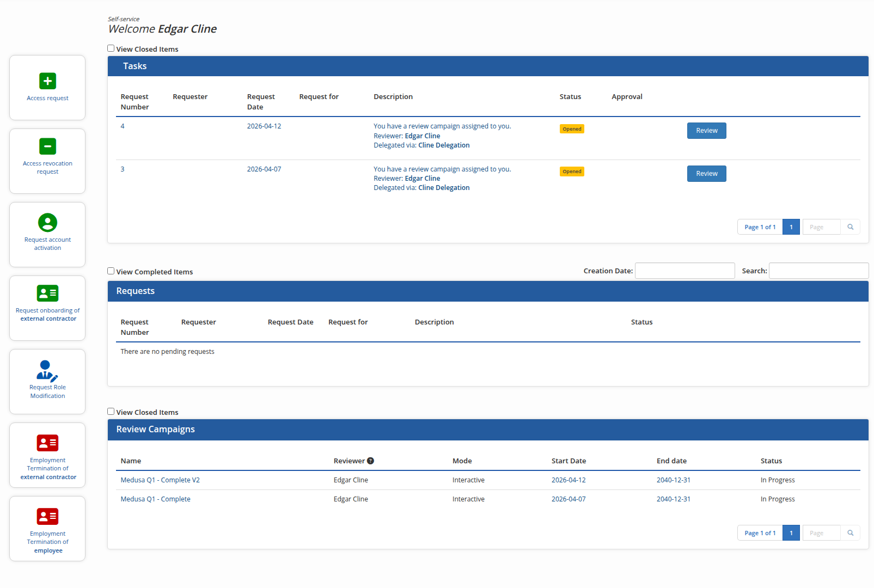Click the Review Campaigns page search magnifier
The width and height of the screenshot is (874, 588).
tap(850, 533)
